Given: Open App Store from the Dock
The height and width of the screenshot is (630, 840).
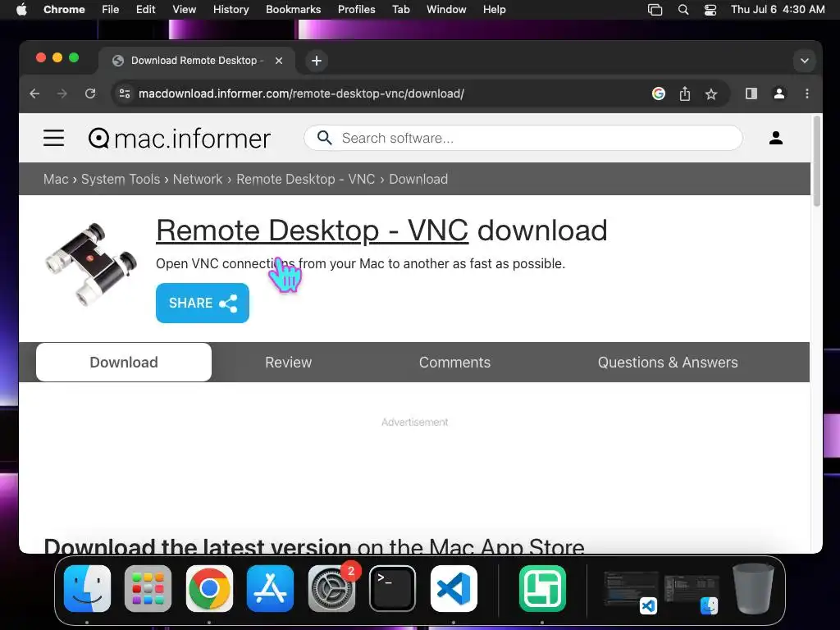Looking at the screenshot, I should (270, 588).
